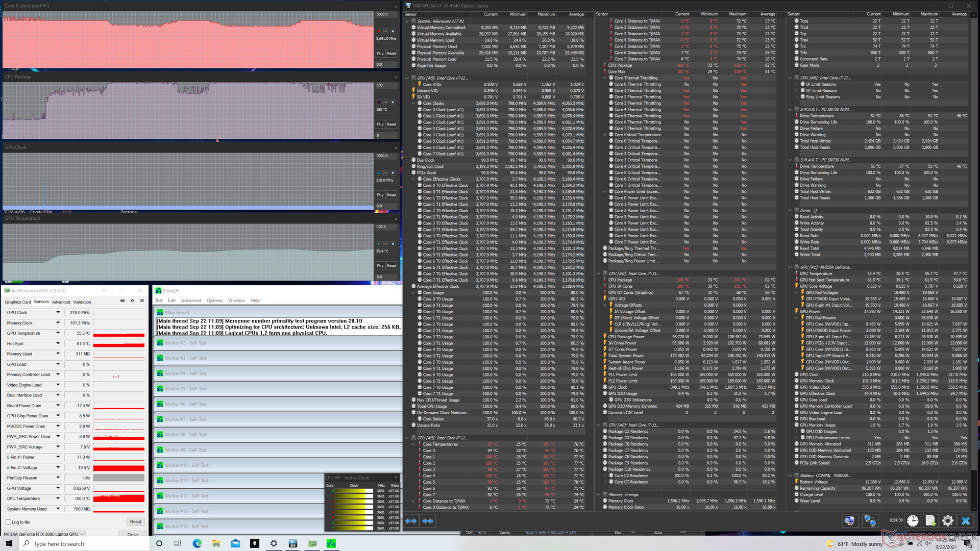The width and height of the screenshot is (980, 551).
Task: Click the Reset button in GPU-Z
Action: [135, 522]
